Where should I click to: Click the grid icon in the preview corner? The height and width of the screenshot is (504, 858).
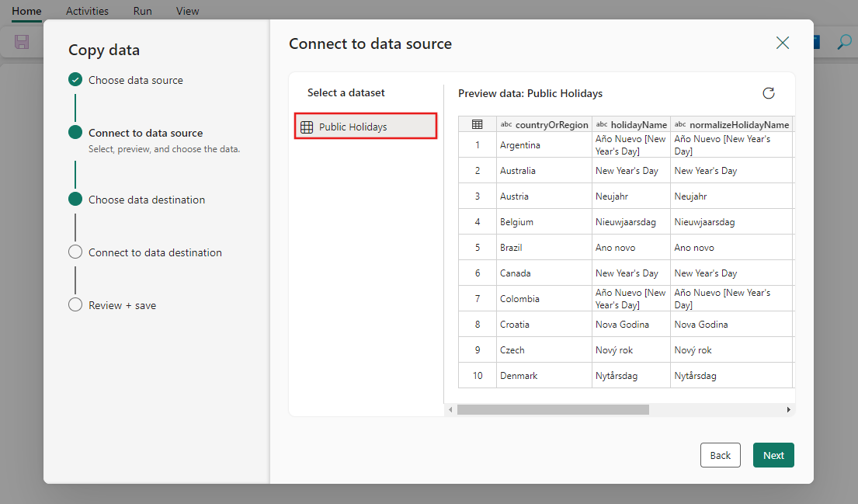pyautogui.click(x=477, y=123)
